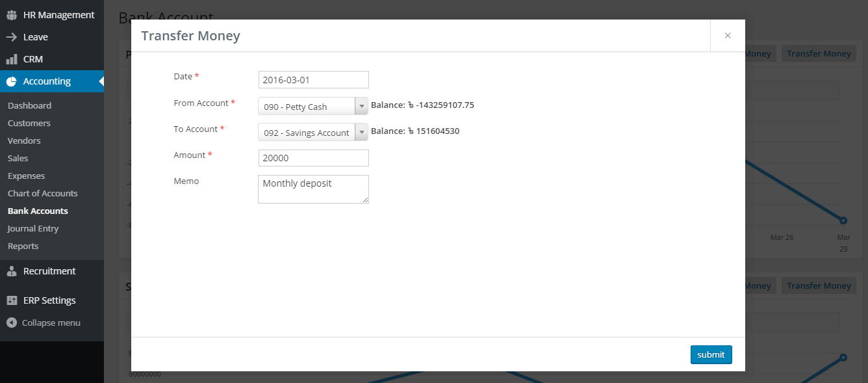This screenshot has height=383, width=868.
Task: Click the submit button
Action: (x=711, y=354)
